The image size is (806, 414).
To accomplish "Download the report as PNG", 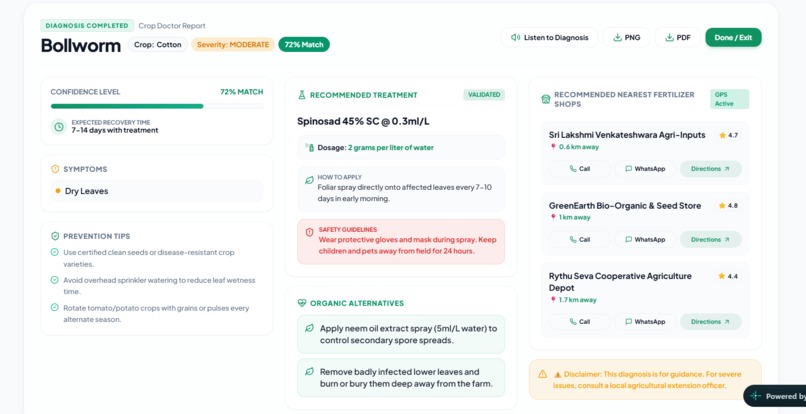I will (627, 38).
